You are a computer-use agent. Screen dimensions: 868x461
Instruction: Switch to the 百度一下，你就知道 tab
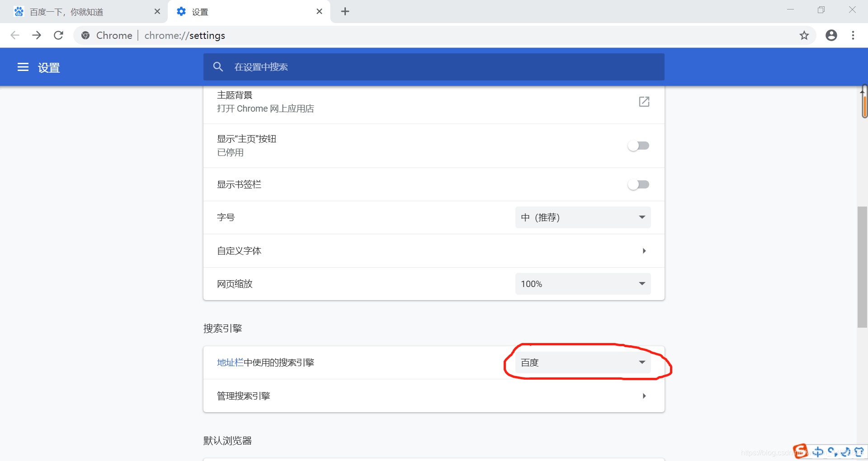84,12
